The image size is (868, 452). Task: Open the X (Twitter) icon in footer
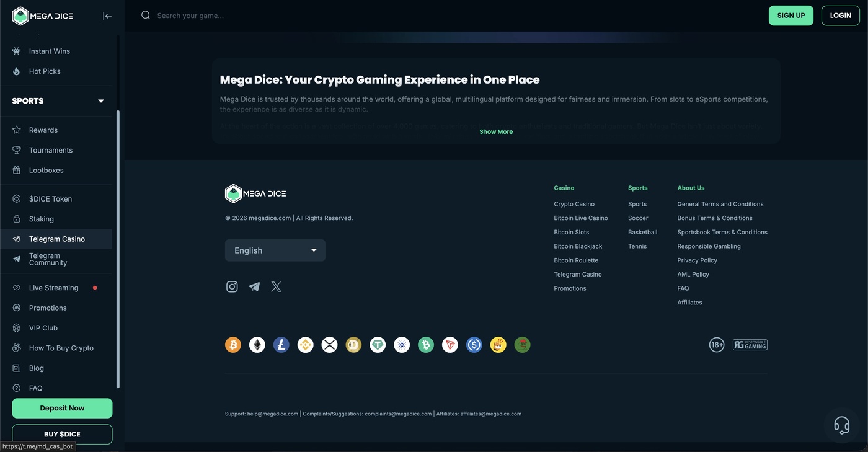[277, 286]
